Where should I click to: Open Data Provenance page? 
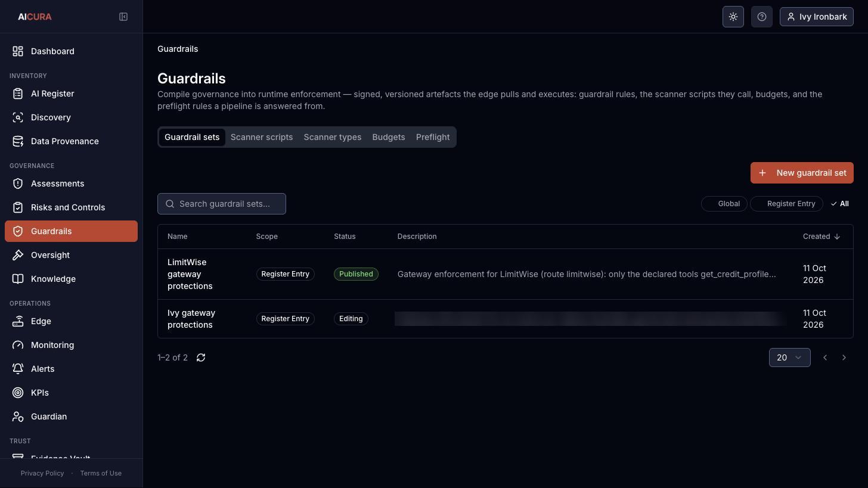pos(71,141)
